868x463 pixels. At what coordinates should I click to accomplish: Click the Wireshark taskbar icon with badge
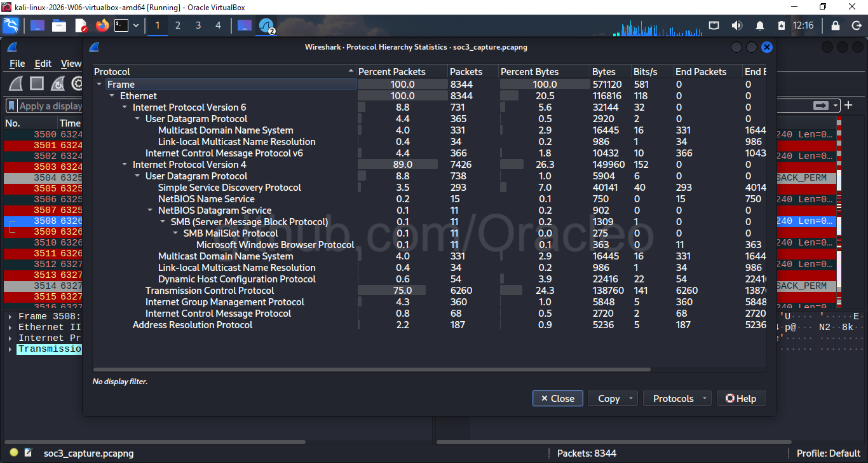pos(266,25)
